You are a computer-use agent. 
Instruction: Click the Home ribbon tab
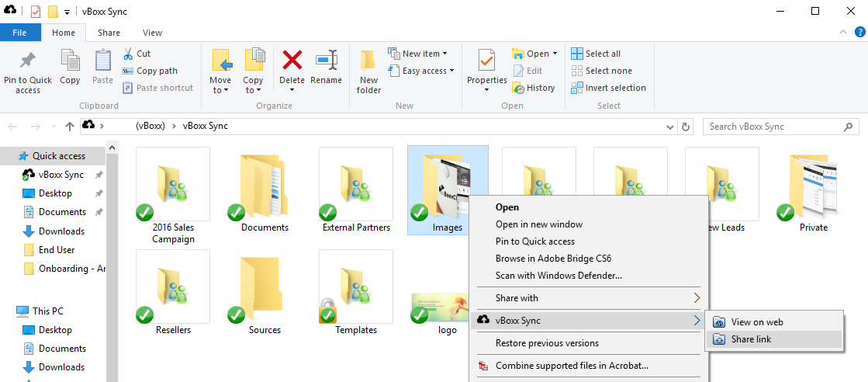point(64,33)
